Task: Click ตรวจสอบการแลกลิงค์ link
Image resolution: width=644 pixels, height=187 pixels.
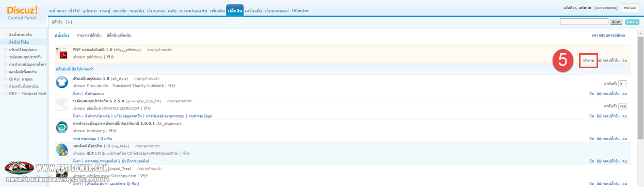Action: click(101, 161)
